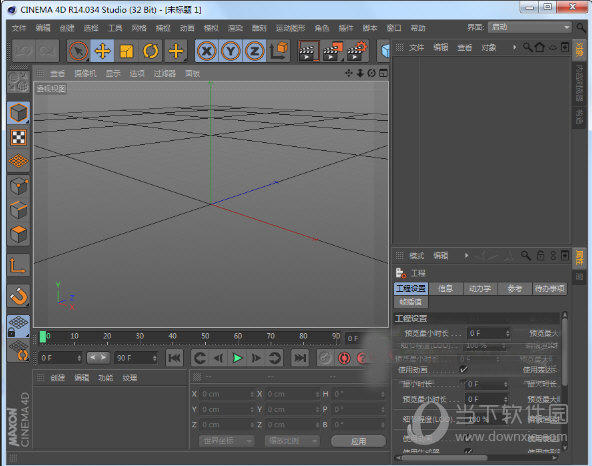Click Attribute Manager horizontal scrollbar
The height and width of the screenshot is (466, 592).
[x=444, y=458]
